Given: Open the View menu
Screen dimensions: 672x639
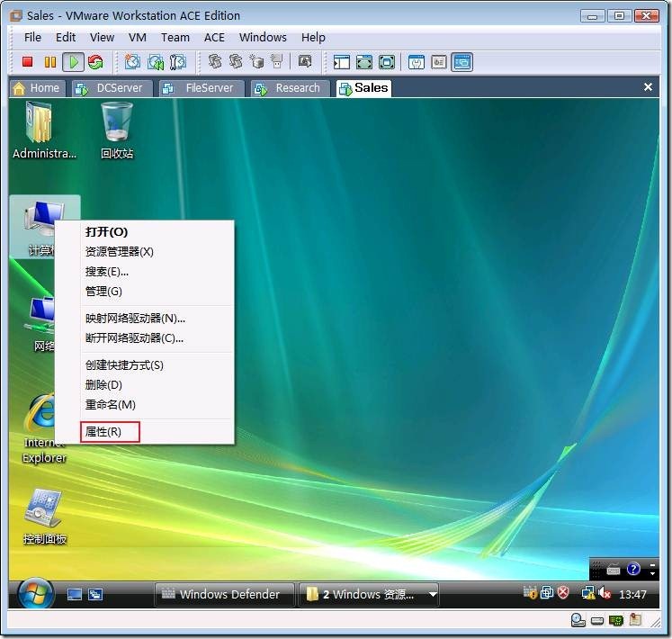Looking at the screenshot, I should [x=102, y=37].
